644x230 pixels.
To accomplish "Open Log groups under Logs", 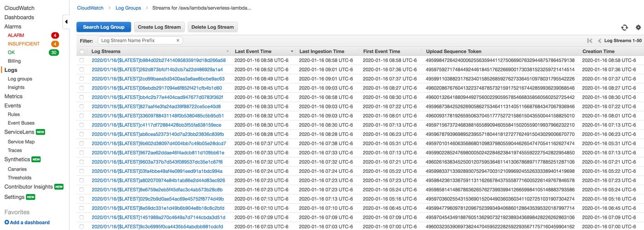I will click(20, 79).
